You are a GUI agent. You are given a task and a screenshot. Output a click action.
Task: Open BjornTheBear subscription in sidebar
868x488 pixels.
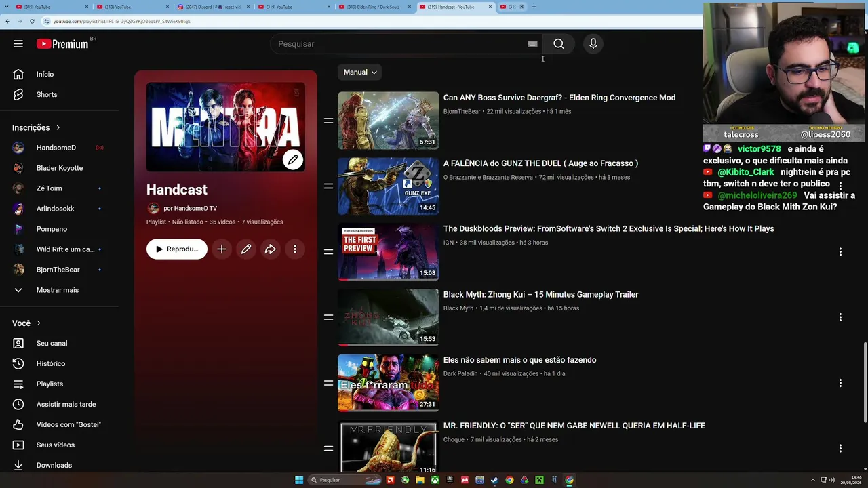(x=58, y=270)
